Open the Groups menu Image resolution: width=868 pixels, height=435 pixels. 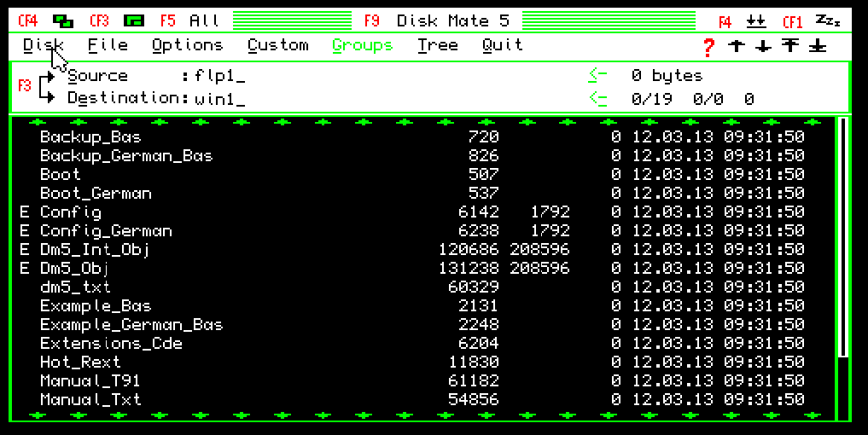pyautogui.click(x=363, y=45)
